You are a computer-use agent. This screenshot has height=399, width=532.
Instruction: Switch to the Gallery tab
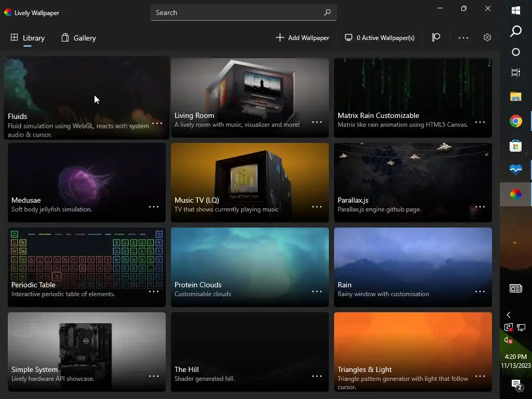79,37
